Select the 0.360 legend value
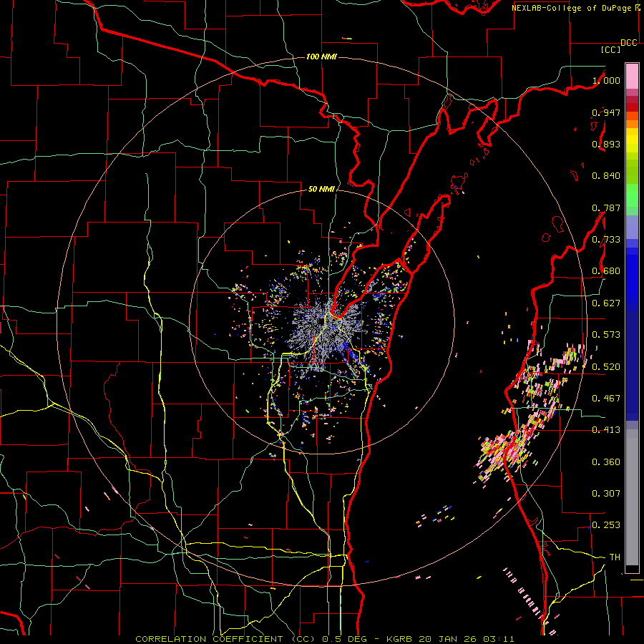 pos(606,462)
